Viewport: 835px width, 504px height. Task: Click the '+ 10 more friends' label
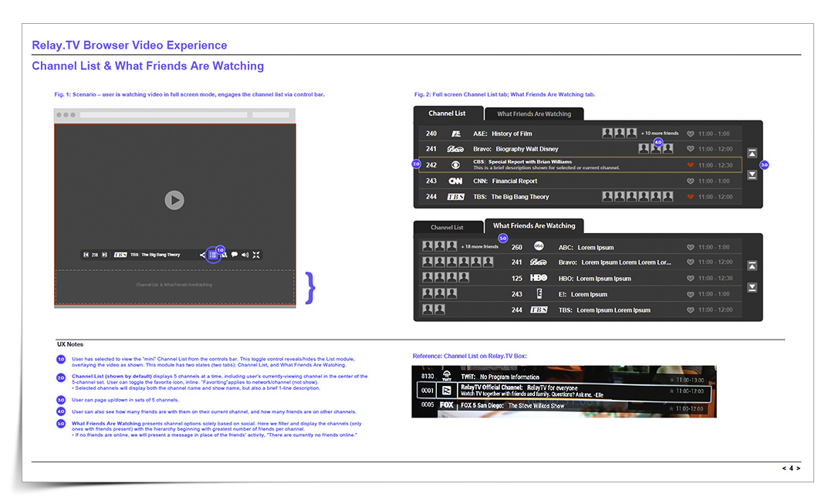coord(660,134)
